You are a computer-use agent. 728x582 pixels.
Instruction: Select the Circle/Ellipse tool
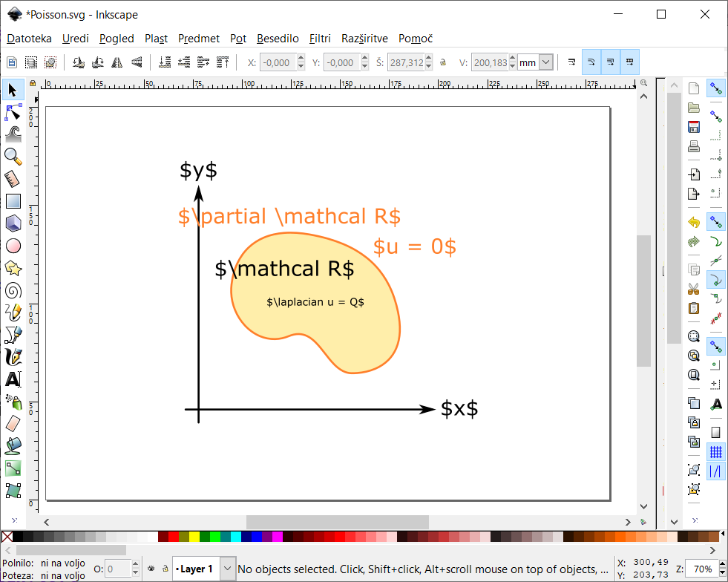[13, 246]
